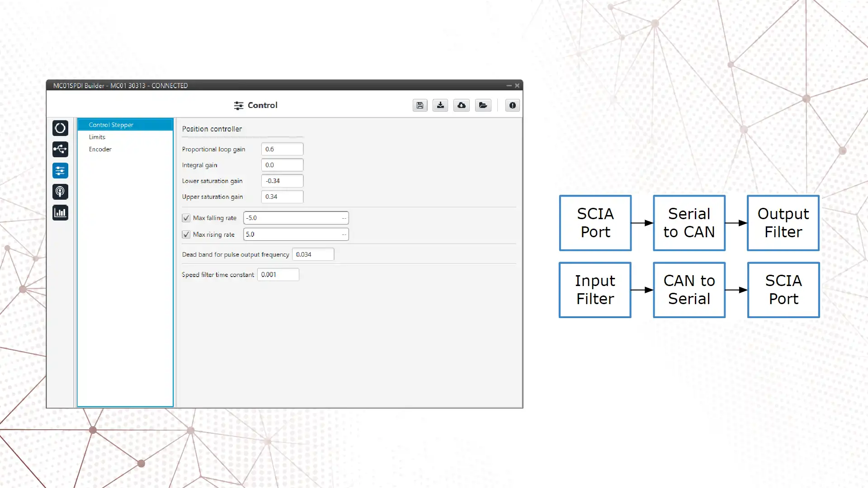Viewport: 868px width, 488px height.
Task: Click the Proportional loop gain field
Action: click(x=282, y=149)
